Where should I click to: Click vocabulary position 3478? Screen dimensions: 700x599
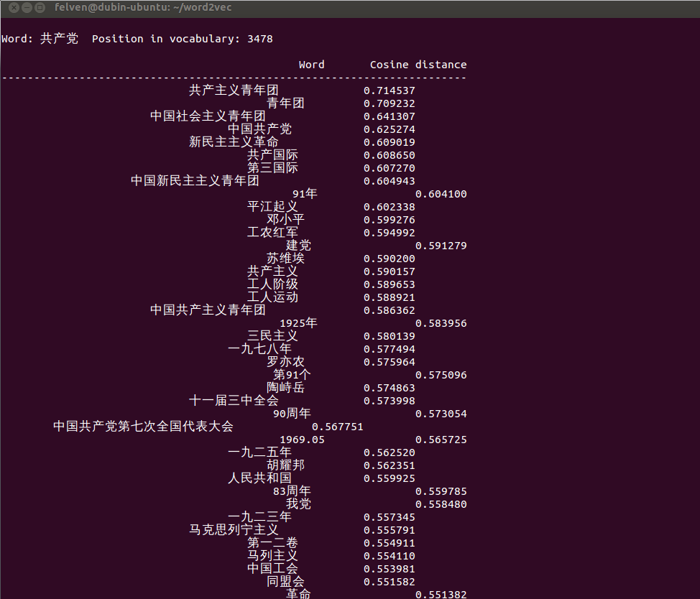click(260, 39)
